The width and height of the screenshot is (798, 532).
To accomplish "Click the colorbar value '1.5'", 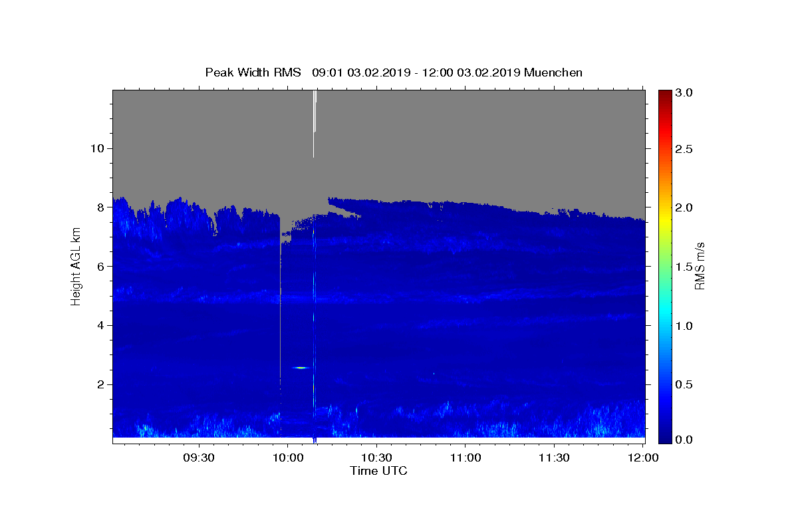I will coord(684,267).
